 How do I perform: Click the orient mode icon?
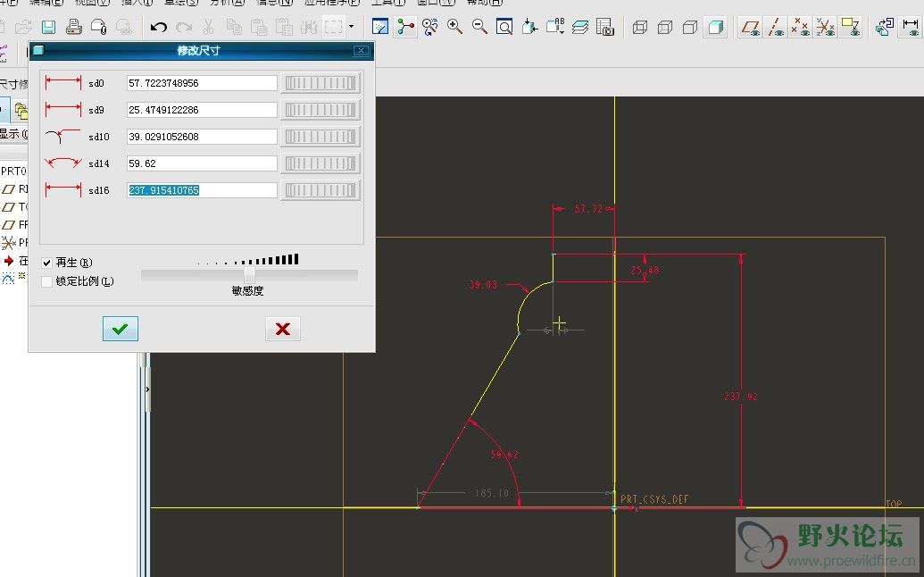click(x=430, y=27)
